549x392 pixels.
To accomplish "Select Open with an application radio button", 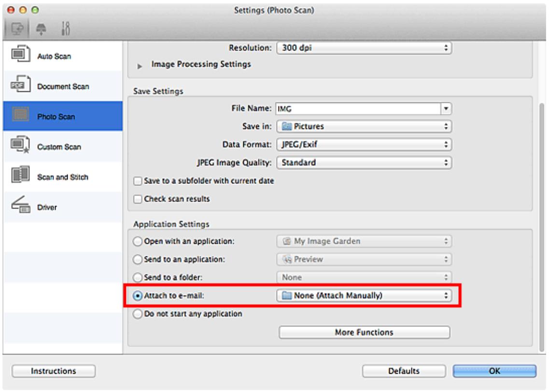I will point(138,241).
